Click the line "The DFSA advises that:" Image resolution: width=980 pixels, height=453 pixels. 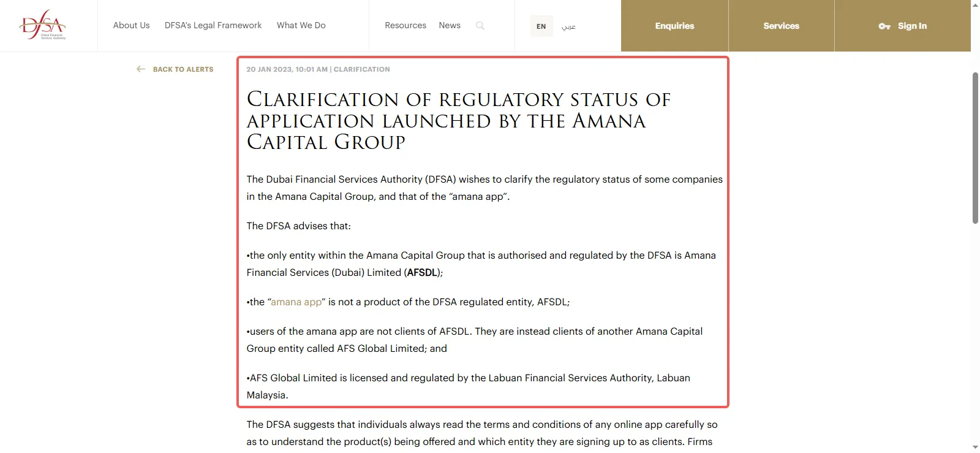pyautogui.click(x=299, y=226)
